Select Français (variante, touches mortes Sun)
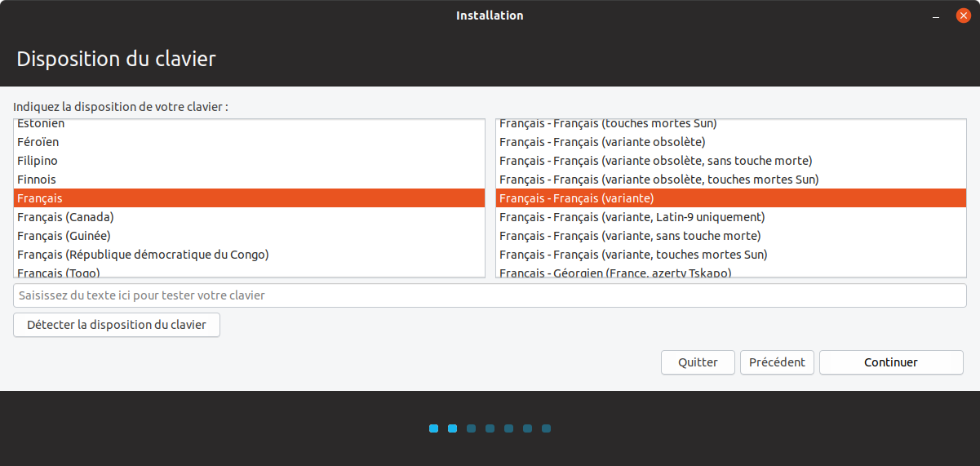The image size is (980, 466). tap(633, 255)
